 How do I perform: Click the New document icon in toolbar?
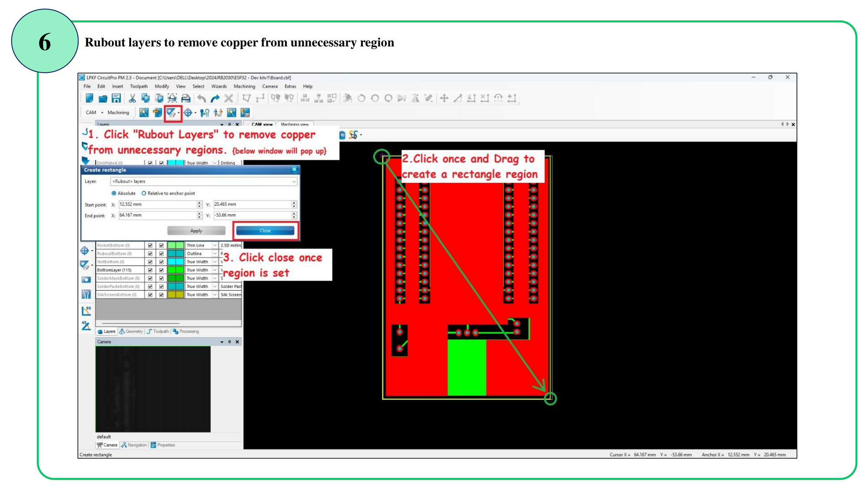89,98
